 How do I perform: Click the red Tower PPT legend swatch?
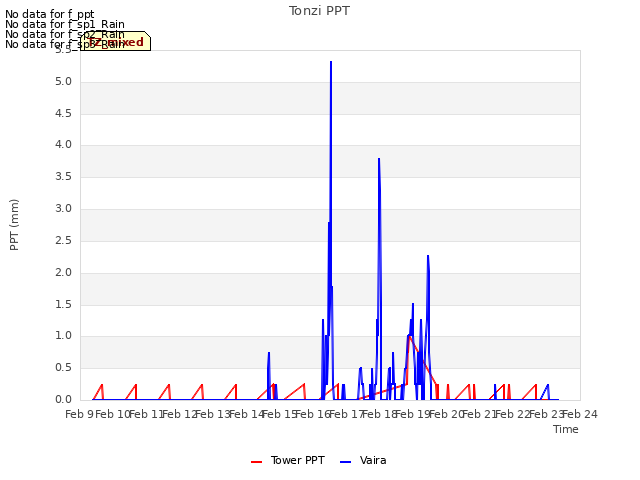[256, 462]
